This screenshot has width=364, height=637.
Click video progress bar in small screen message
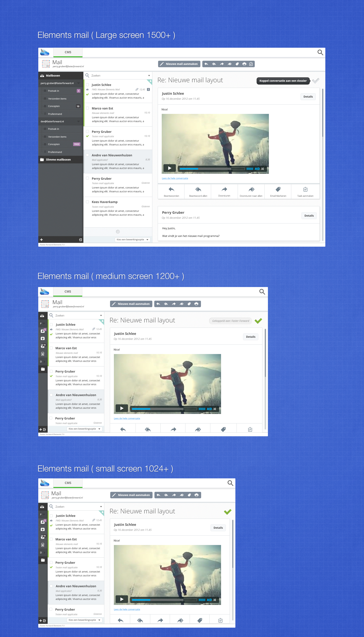click(x=164, y=600)
